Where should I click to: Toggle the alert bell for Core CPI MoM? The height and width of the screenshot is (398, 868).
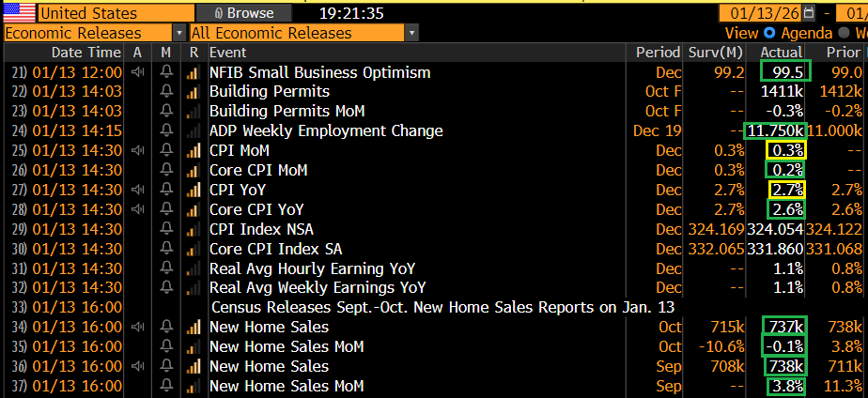coord(166,170)
